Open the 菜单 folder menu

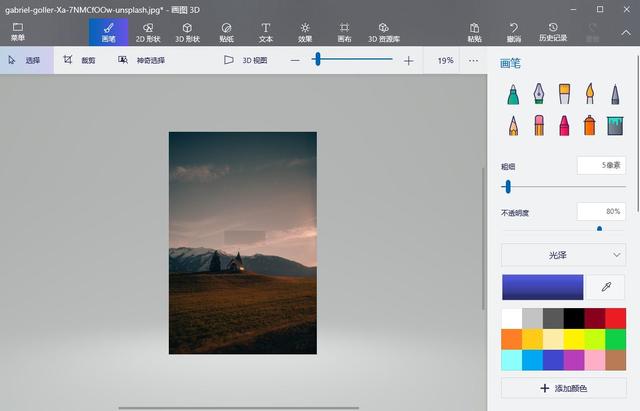18,32
